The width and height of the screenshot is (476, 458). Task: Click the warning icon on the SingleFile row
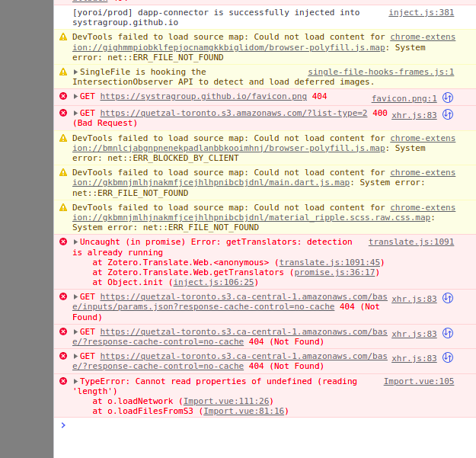tap(63, 72)
